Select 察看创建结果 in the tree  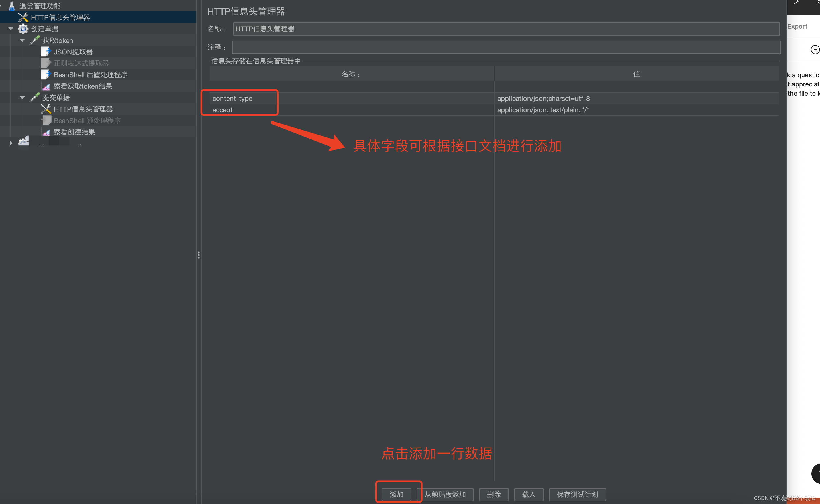[x=74, y=132]
